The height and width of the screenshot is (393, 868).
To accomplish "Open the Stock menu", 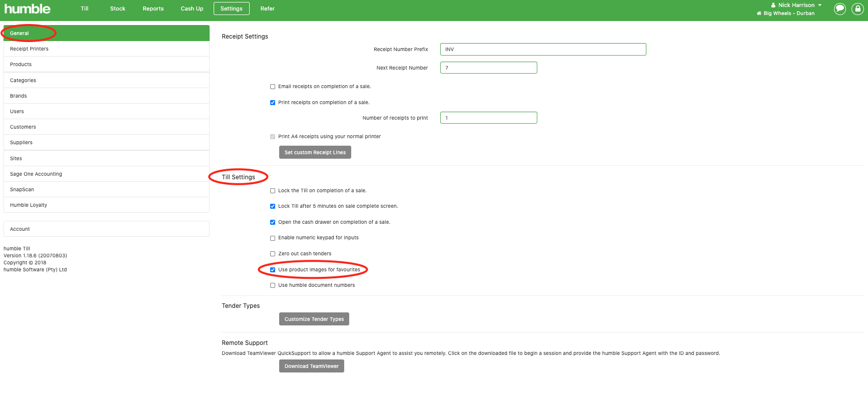I will [x=118, y=9].
